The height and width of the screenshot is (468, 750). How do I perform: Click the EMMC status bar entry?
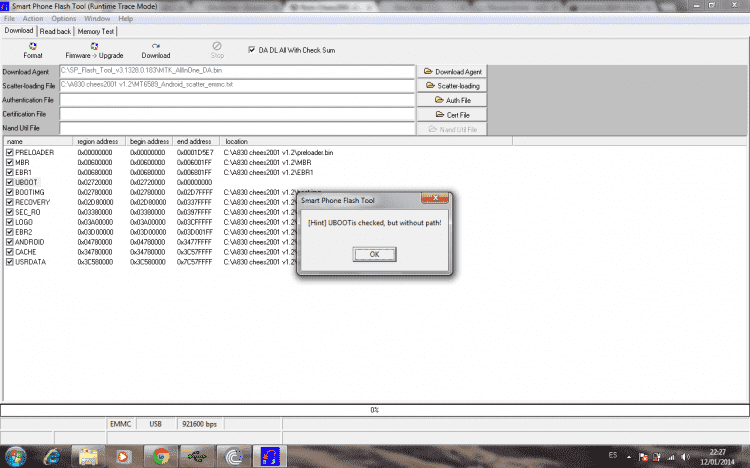(121, 424)
